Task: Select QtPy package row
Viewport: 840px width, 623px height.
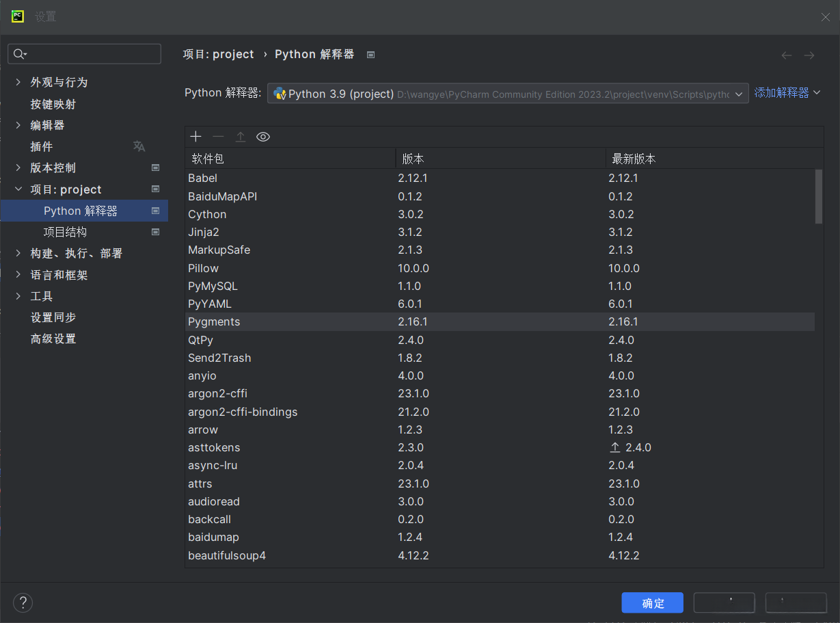Action: coord(500,340)
